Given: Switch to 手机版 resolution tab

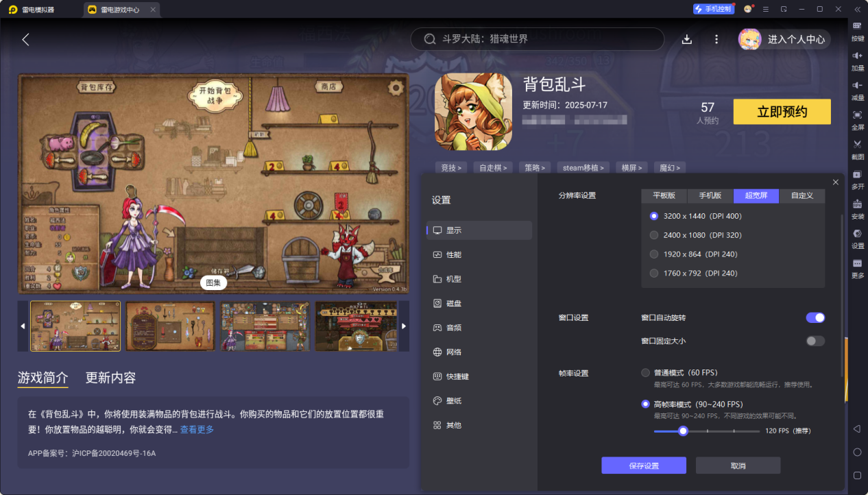Looking at the screenshot, I should (710, 195).
